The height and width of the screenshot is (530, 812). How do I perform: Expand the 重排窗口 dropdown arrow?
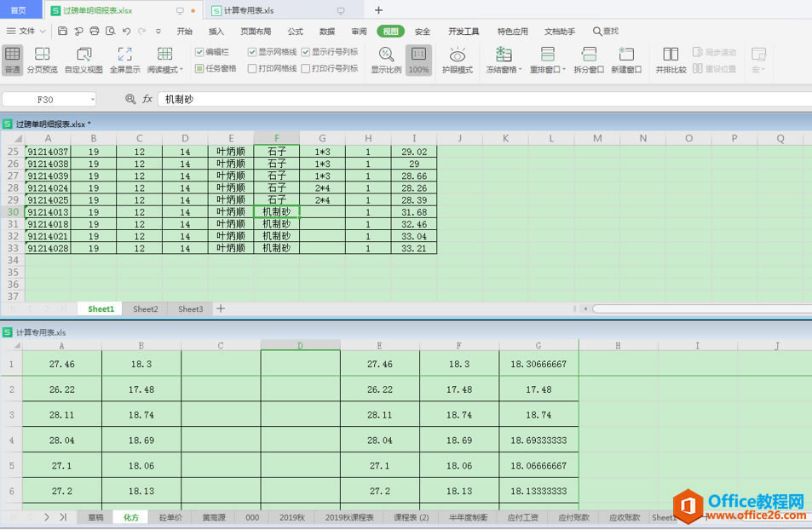click(x=564, y=69)
